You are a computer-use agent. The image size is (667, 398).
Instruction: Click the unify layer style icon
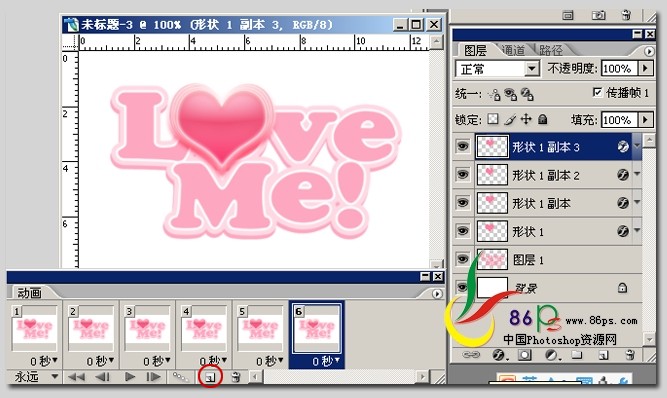click(527, 94)
